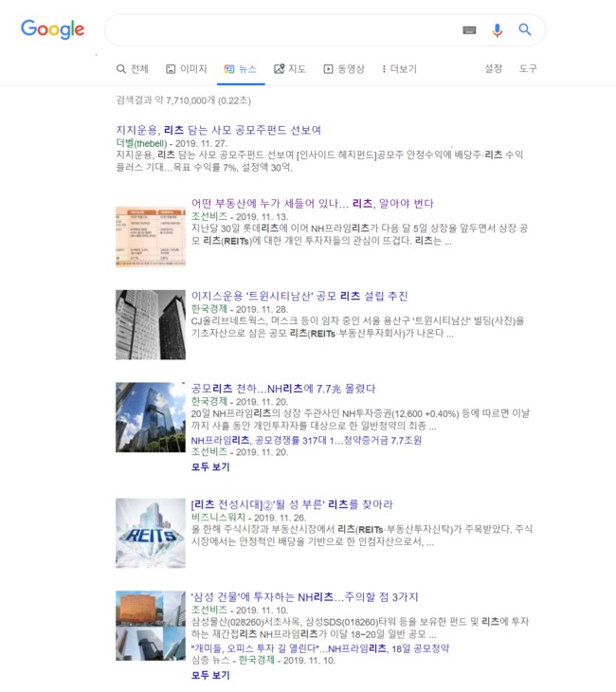
Task: Click 모두 보기 under 삼성 건물 result
Action: tap(210, 675)
